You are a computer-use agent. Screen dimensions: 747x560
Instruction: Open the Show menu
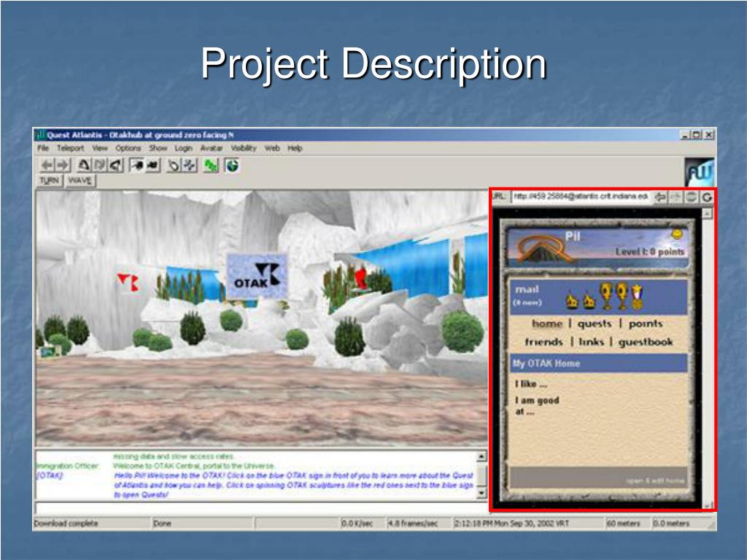(x=158, y=148)
